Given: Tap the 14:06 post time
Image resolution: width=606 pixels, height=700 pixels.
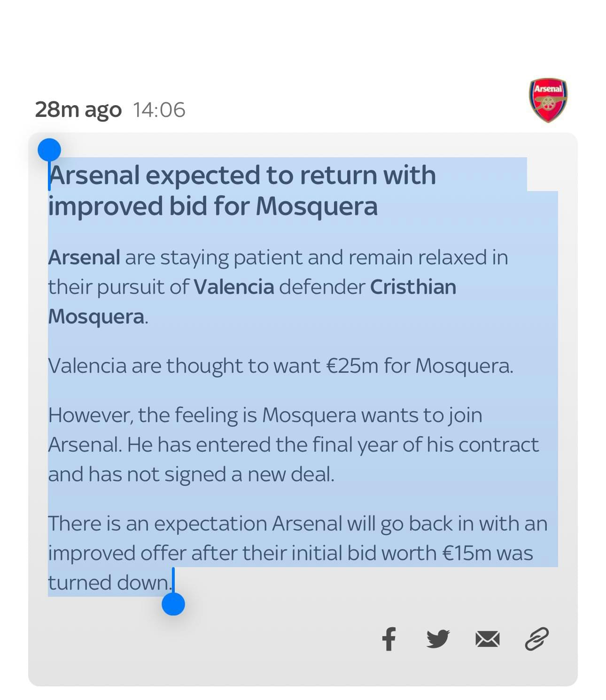Looking at the screenshot, I should pos(159,110).
